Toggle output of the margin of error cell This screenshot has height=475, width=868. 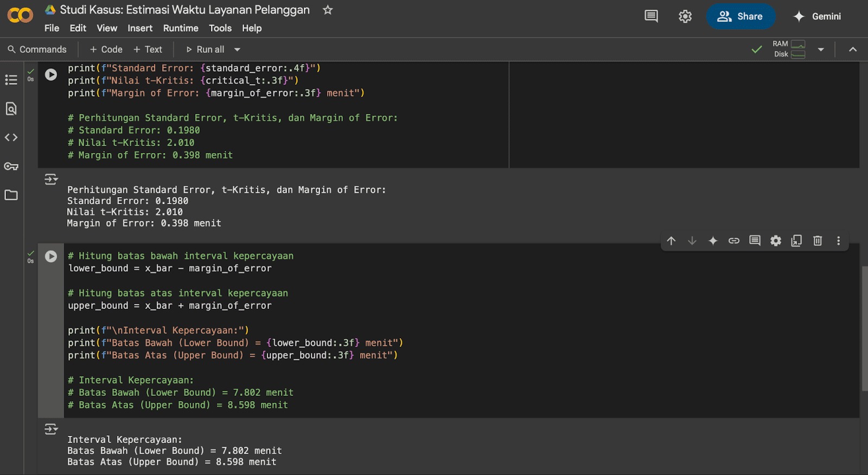tap(51, 179)
